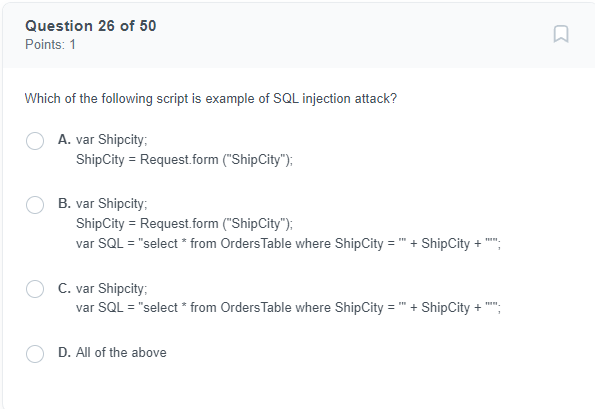Click option B's var Shipcity line
Screen dimensions: 595x409
tap(112, 204)
